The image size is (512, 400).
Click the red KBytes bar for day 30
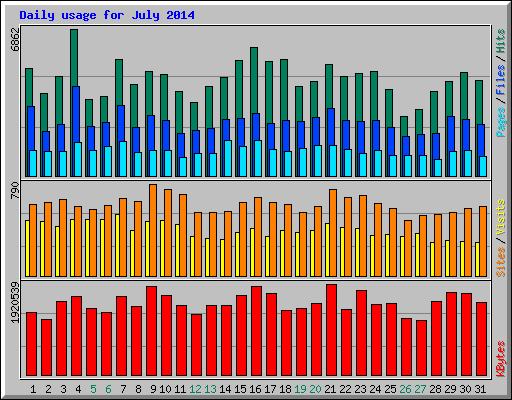tap(466, 334)
